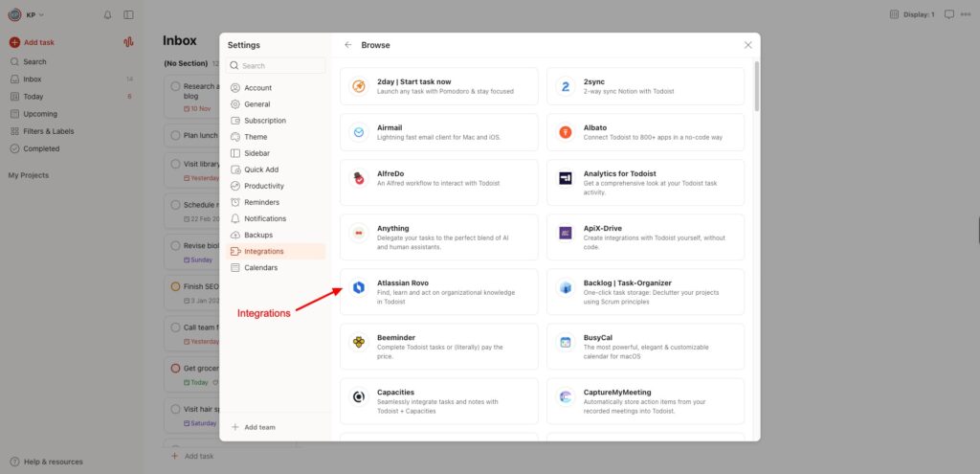Screen dimensions: 980x474
Task: Click the 2sync integration icon
Action: pos(565,86)
